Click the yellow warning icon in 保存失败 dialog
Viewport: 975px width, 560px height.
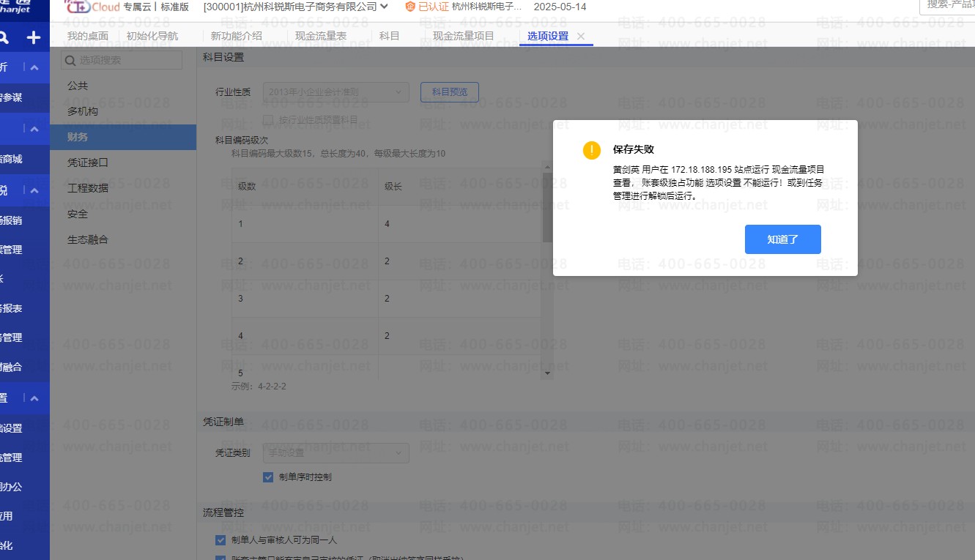[x=591, y=149]
